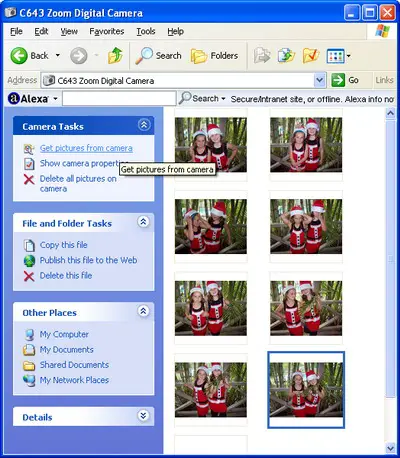Screen dimensions: 400x458
Task: Click the Links toolbar label
Action: click(x=384, y=80)
